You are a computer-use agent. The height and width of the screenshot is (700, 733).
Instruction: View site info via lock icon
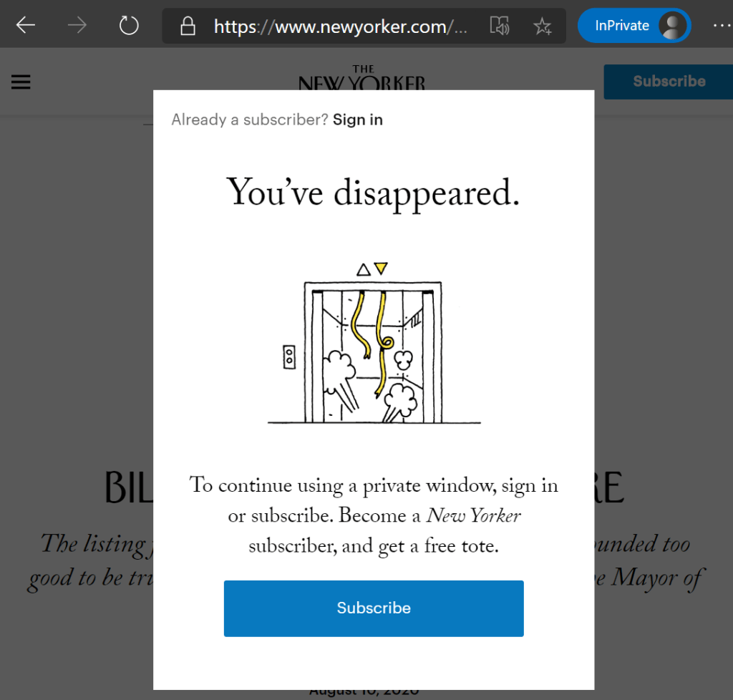188,26
